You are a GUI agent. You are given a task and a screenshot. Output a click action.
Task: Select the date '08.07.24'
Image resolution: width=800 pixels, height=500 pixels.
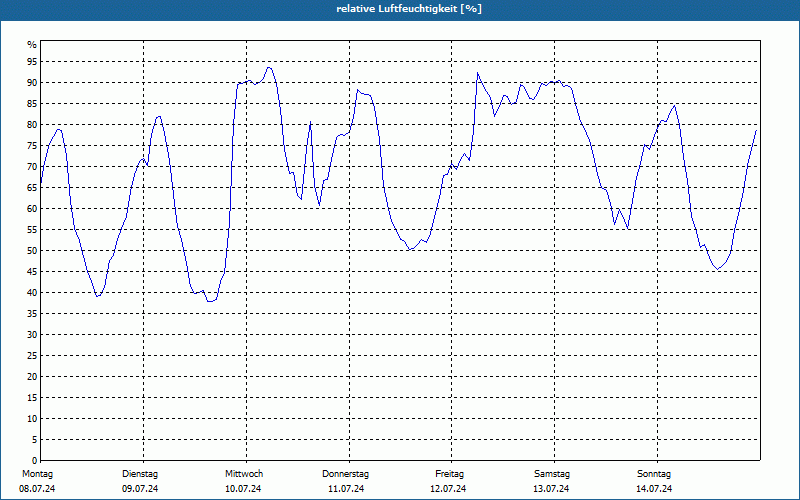pyautogui.click(x=37, y=489)
